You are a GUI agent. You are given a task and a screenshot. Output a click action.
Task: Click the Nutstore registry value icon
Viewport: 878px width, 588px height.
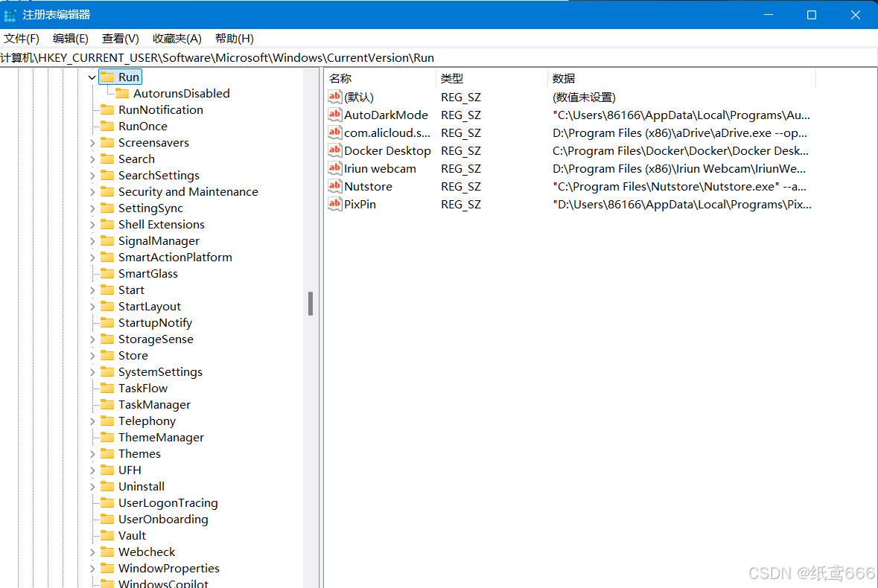coord(334,186)
